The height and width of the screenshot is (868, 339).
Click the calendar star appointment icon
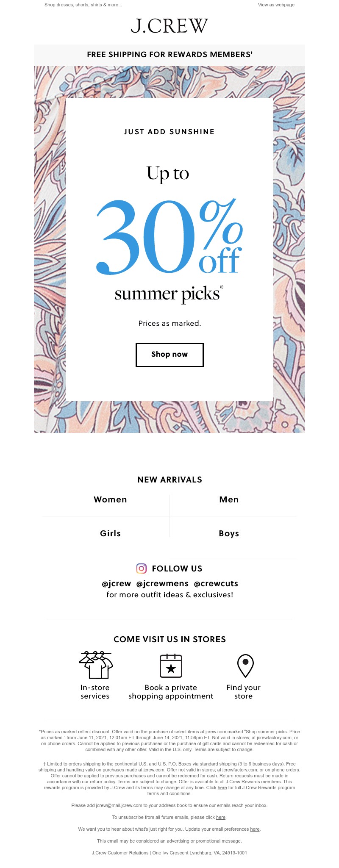click(171, 666)
